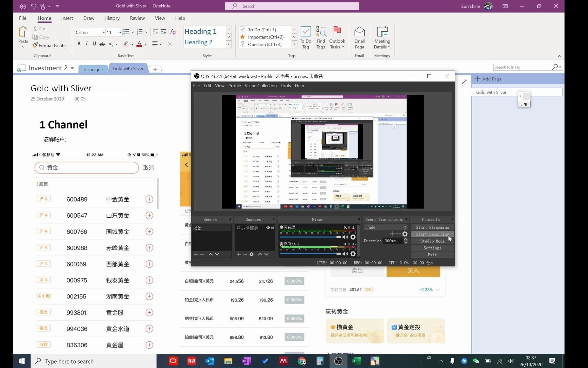Open the font size dropdown
This screenshot has height=368, width=588.
click(x=120, y=32)
